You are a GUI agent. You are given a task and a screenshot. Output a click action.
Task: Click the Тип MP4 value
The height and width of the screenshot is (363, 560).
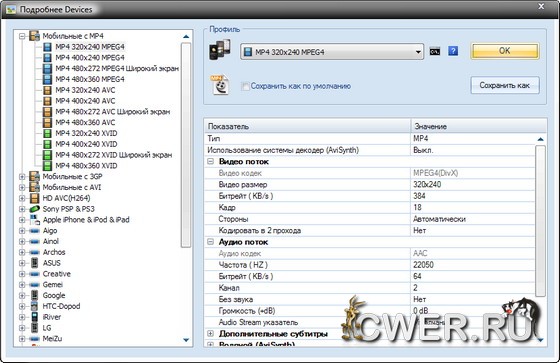[x=420, y=138]
